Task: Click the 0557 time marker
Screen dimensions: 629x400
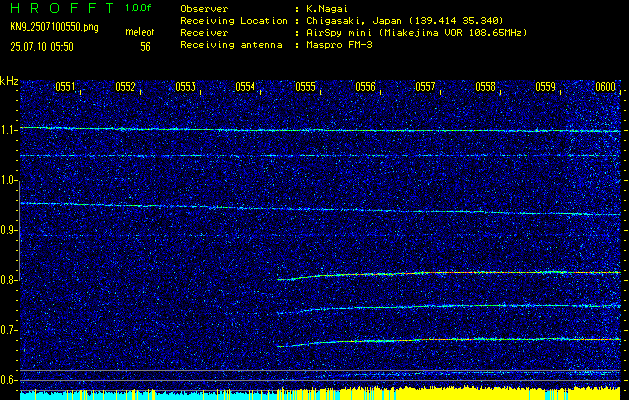Action: click(425, 87)
